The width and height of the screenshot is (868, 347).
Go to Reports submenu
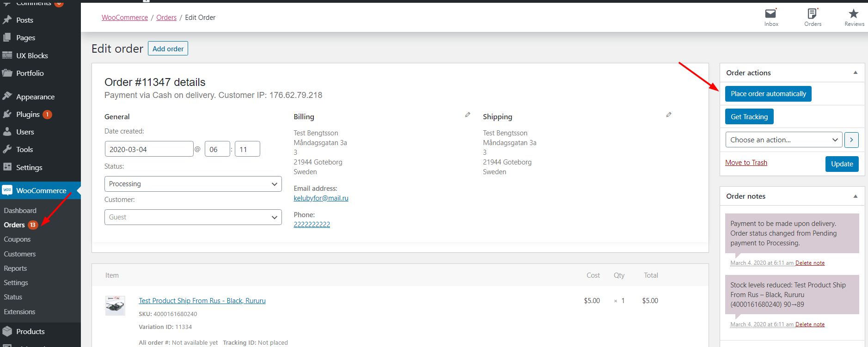[15, 268]
